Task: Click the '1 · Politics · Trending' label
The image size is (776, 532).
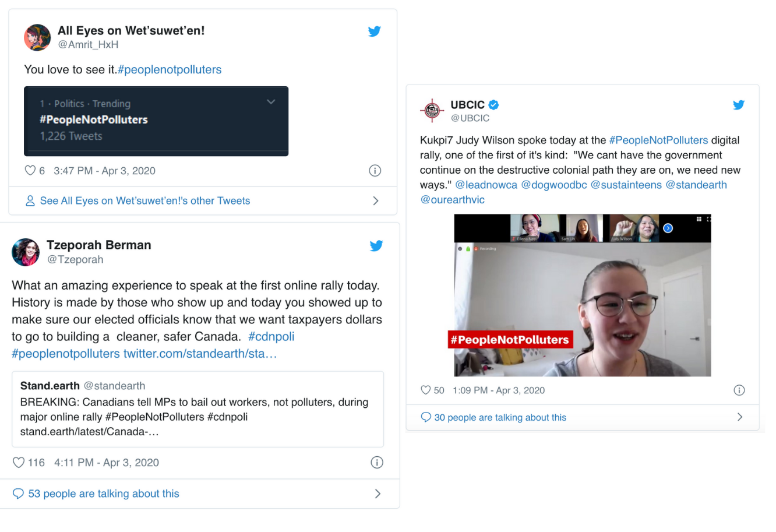Action: pos(85,104)
